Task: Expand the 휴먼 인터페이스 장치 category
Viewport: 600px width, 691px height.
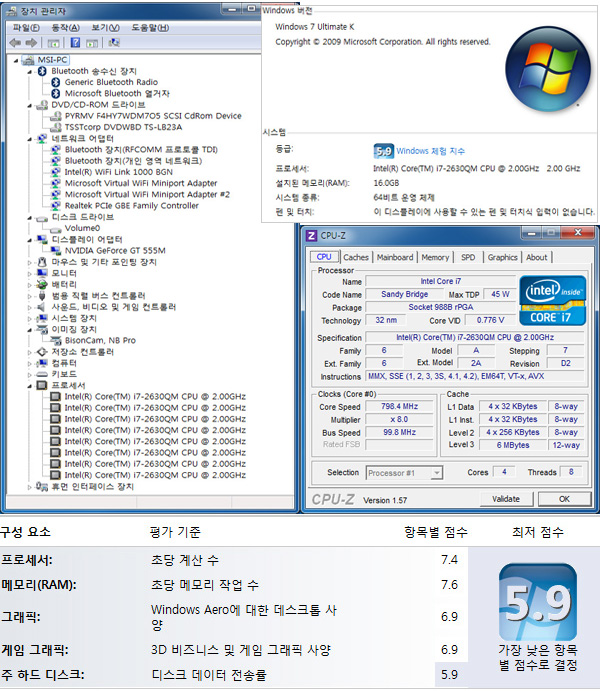Action: pyautogui.click(x=30, y=487)
